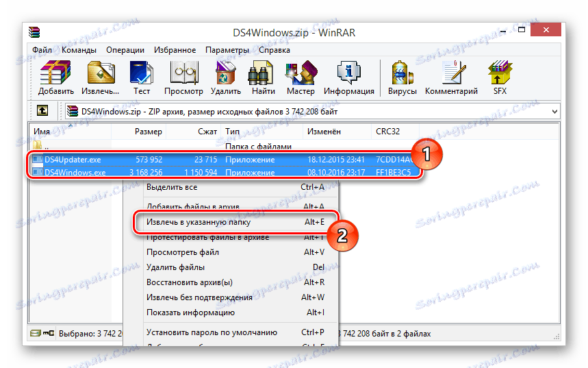Open the Просмотр (View) tool

(183, 77)
